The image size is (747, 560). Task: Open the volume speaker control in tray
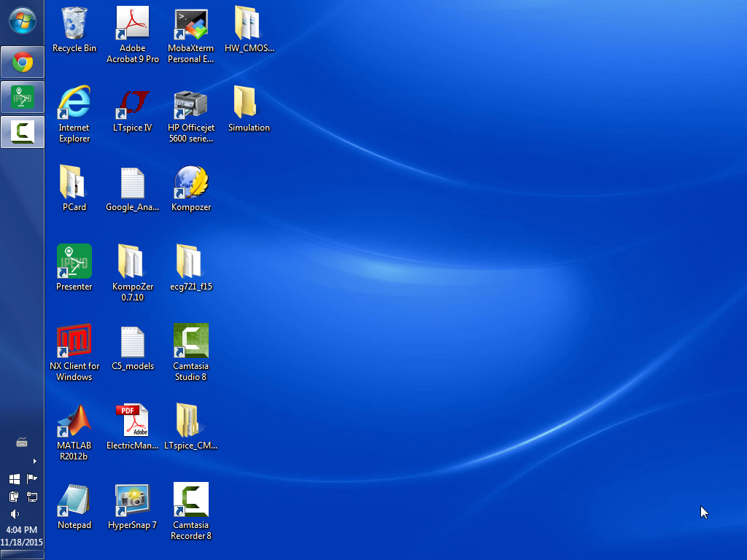14,514
